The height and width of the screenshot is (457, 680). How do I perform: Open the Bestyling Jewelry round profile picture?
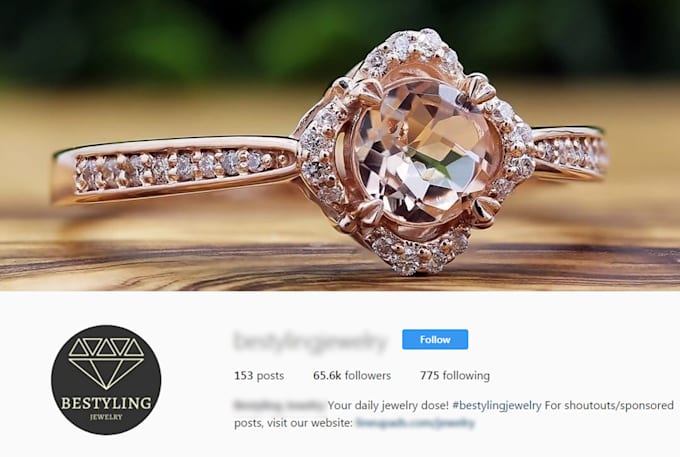point(106,380)
